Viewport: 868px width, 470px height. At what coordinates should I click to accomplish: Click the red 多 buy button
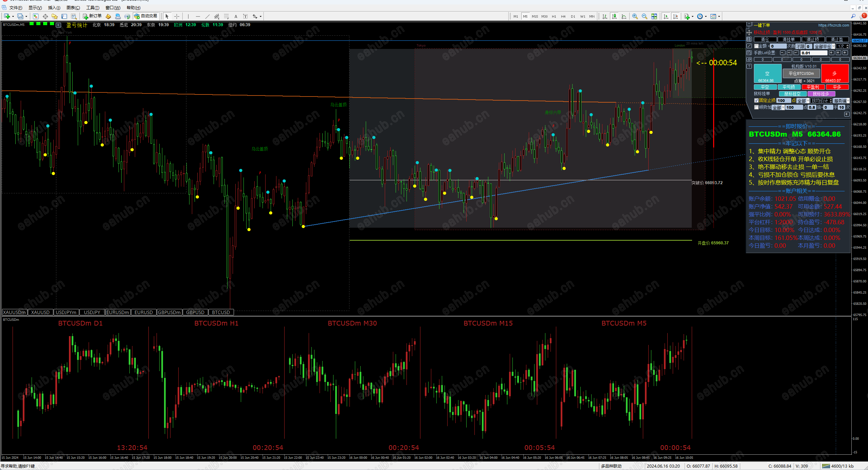coord(835,74)
